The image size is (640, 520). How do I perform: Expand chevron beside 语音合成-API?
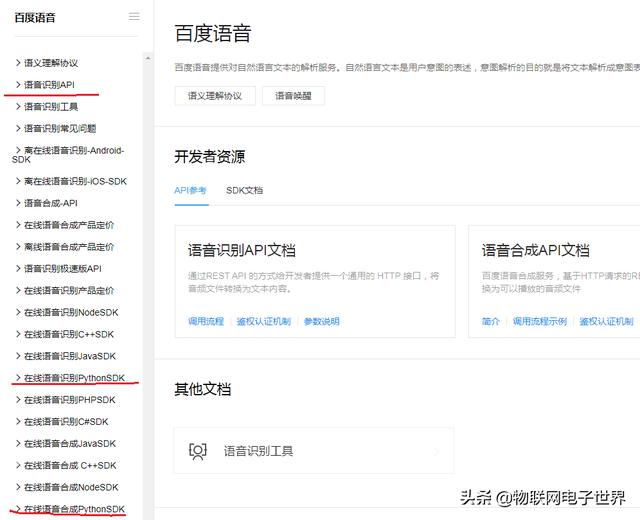tap(18, 203)
